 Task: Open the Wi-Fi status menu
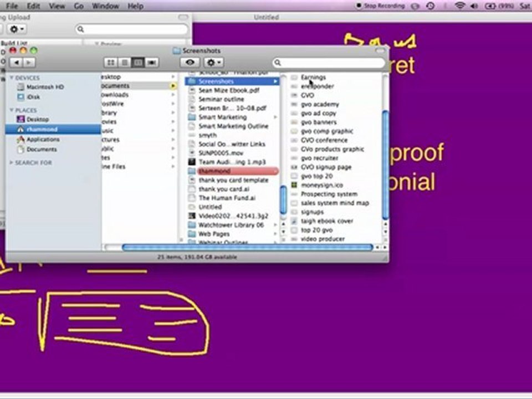[x=460, y=6]
